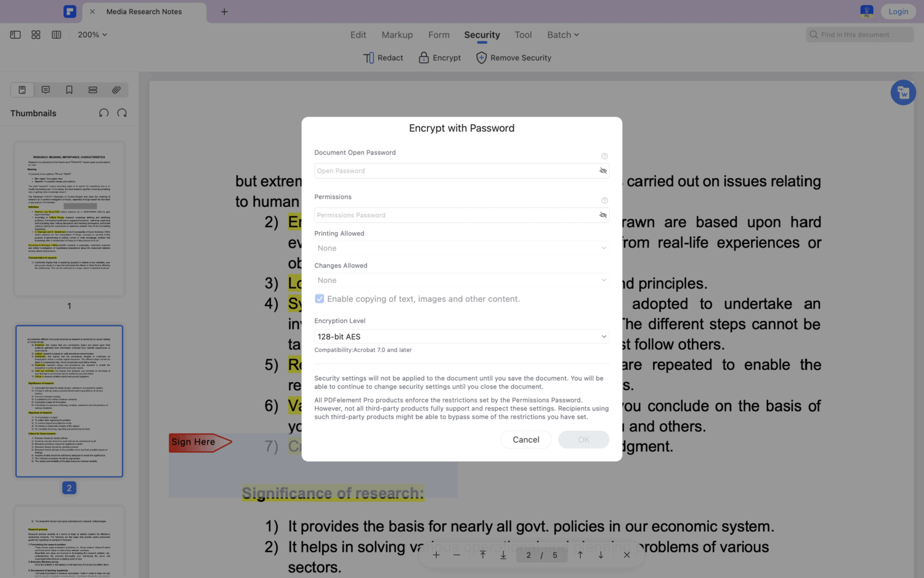Image resolution: width=924 pixels, height=578 pixels.
Task: Reveal the Permissions Password field
Action: coord(602,215)
